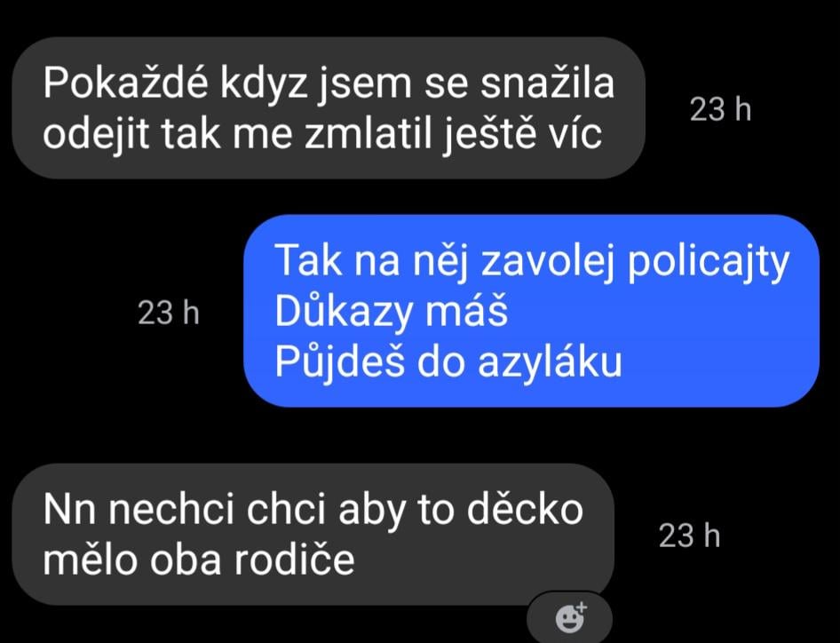Click the line "mělo oba rodiče"
This screenshot has height=643, width=840.
pyautogui.click(x=199, y=560)
